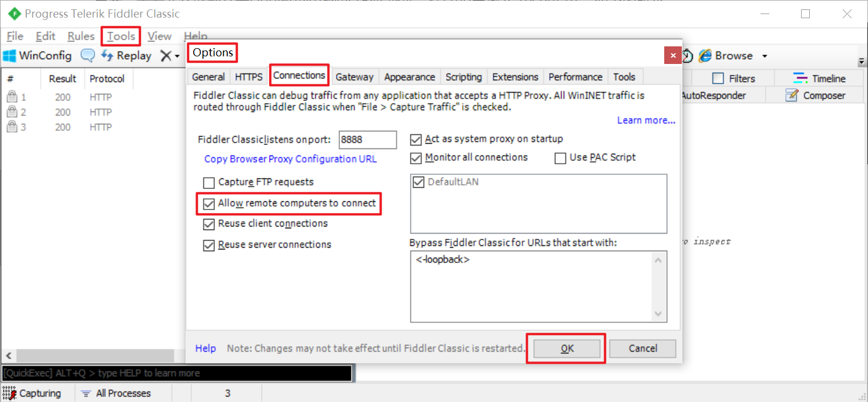Switch to the HTTPS tab
The image size is (868, 402).
(x=249, y=77)
